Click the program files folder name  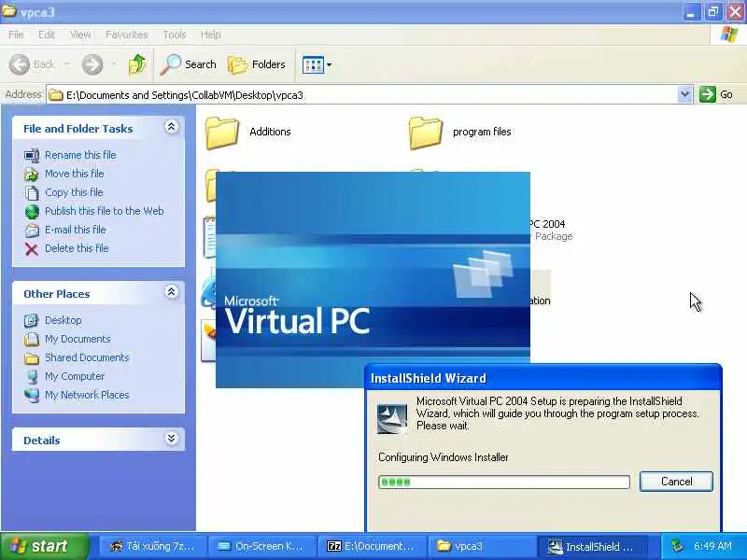[482, 132]
